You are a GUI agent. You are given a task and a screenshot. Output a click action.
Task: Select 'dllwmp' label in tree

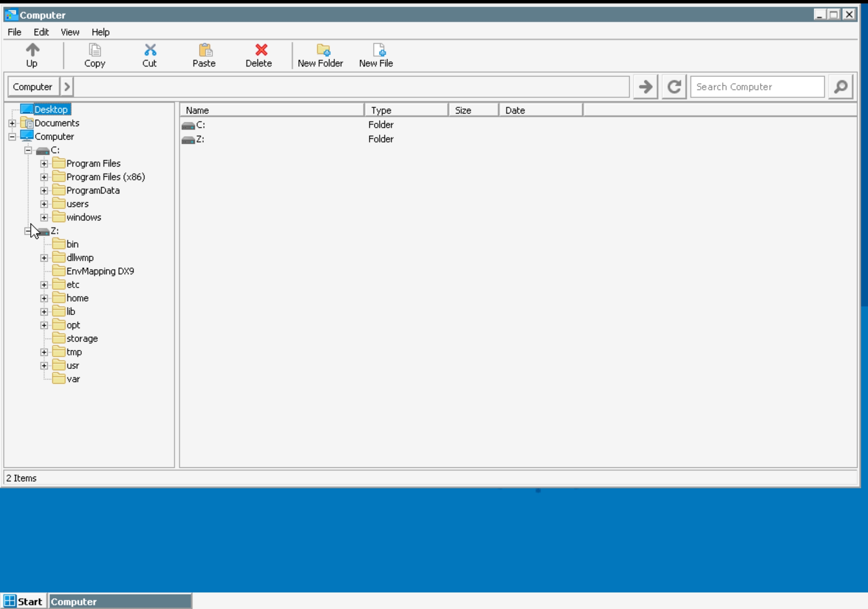coord(80,258)
